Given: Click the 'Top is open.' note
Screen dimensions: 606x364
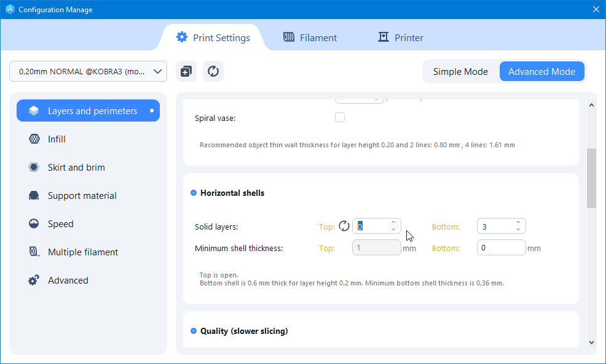Looking at the screenshot, I should (x=219, y=275).
